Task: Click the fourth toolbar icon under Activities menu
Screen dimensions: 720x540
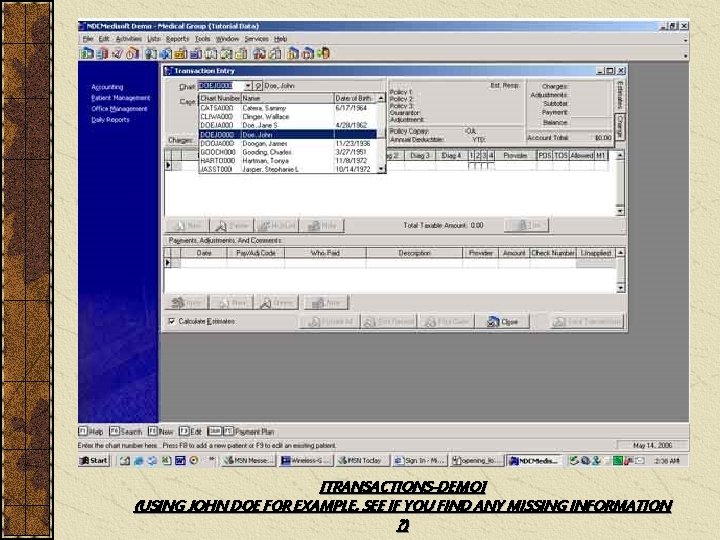Action: point(133,54)
